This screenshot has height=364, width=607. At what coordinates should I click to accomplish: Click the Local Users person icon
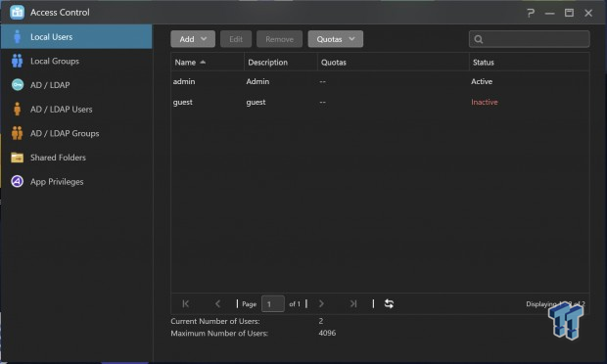pos(17,37)
